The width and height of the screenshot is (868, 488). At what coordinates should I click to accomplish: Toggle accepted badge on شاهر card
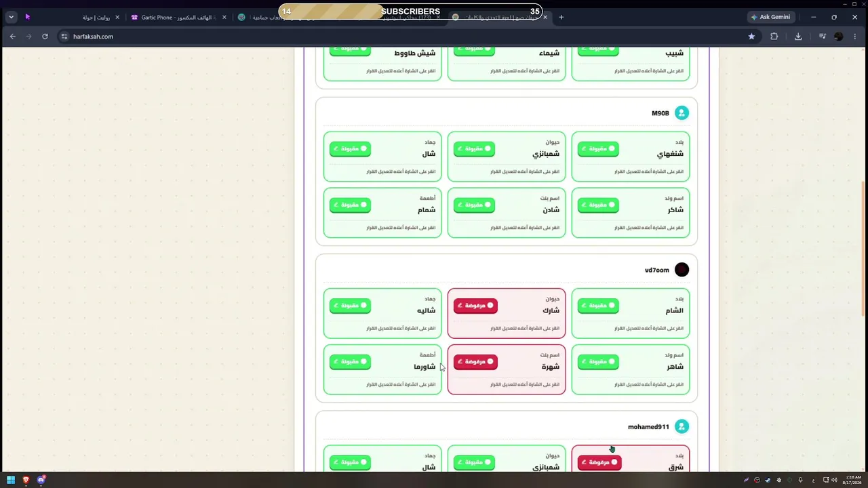coord(598,362)
